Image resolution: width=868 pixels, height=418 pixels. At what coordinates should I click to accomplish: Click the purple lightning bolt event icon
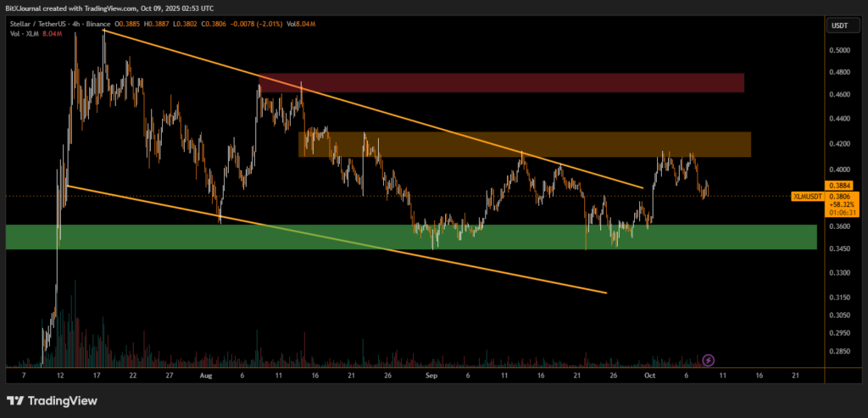(x=709, y=360)
